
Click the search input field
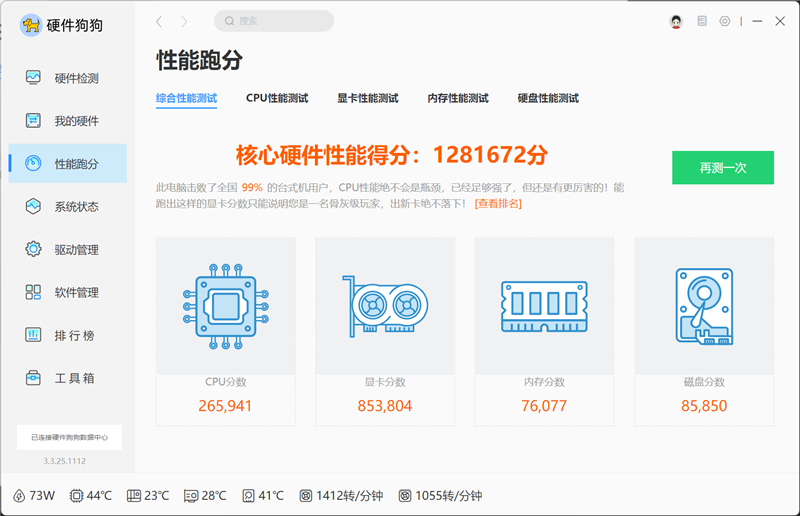[x=274, y=21]
